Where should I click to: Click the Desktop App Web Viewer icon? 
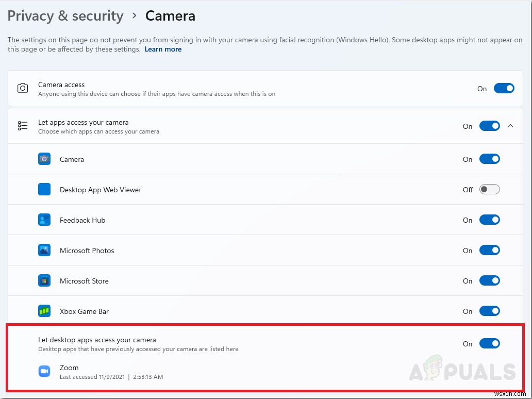point(44,189)
